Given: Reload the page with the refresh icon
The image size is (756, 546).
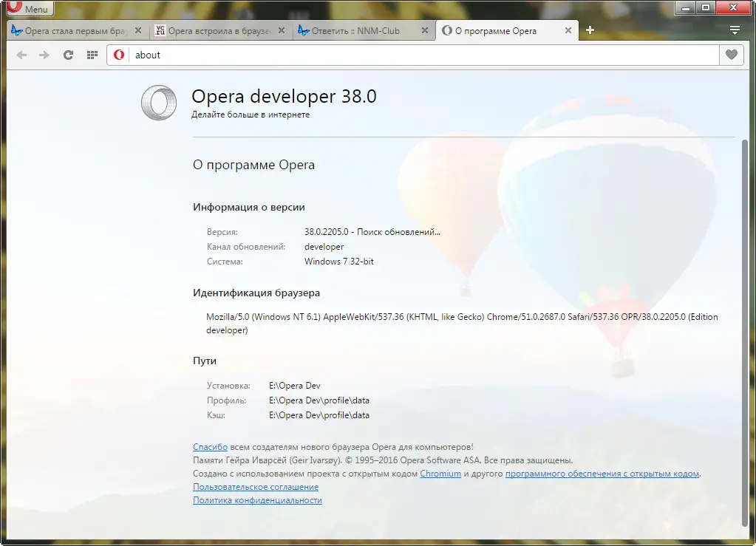Looking at the screenshot, I should point(68,55).
